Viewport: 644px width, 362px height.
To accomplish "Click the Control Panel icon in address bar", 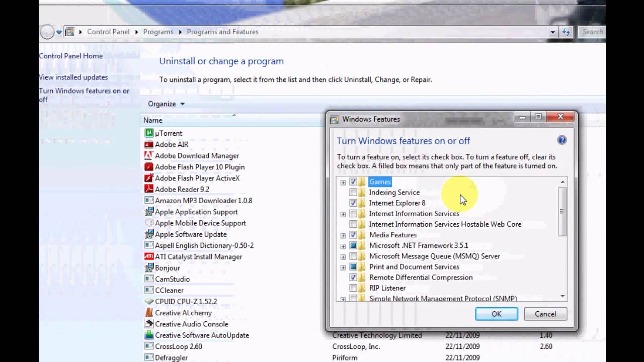I will click(x=70, y=32).
